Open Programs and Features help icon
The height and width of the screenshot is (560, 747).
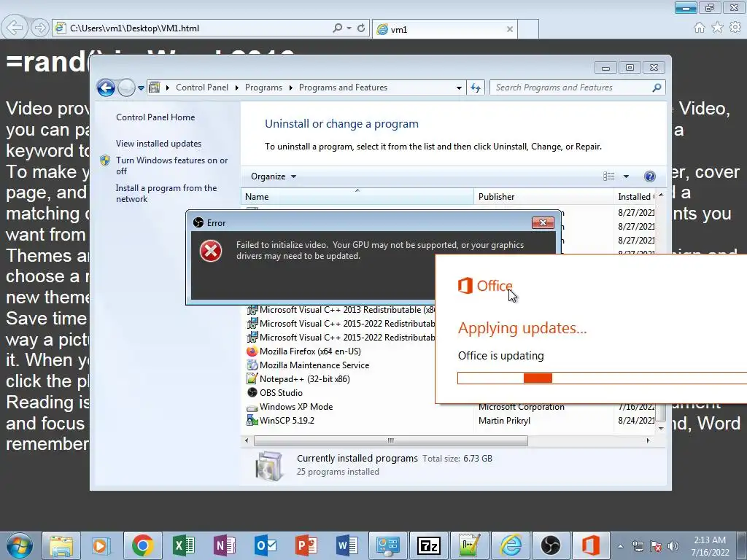[649, 176]
